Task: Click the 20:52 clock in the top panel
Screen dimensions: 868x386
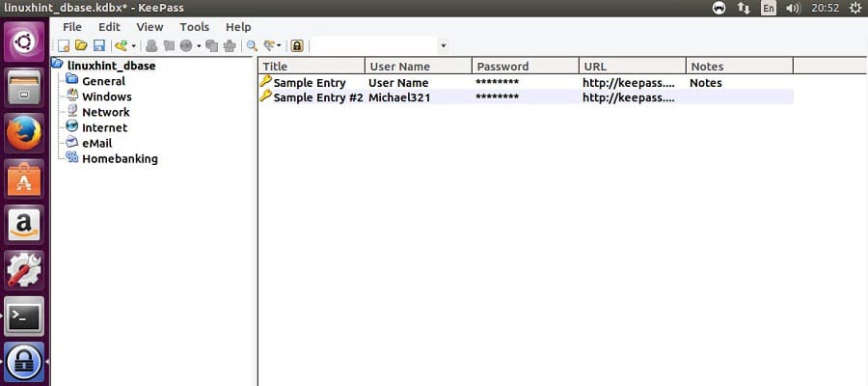Action: pos(826,8)
